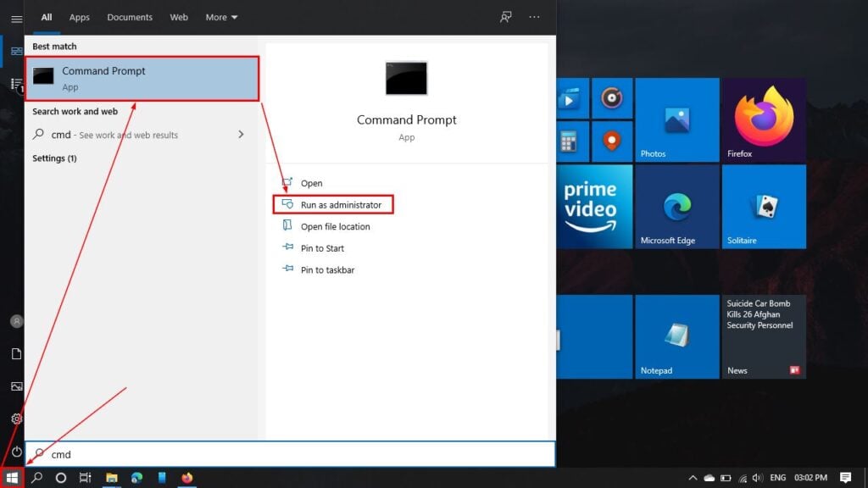Switch to the Apps search tab
Screen dimensions: 868x488
point(79,17)
